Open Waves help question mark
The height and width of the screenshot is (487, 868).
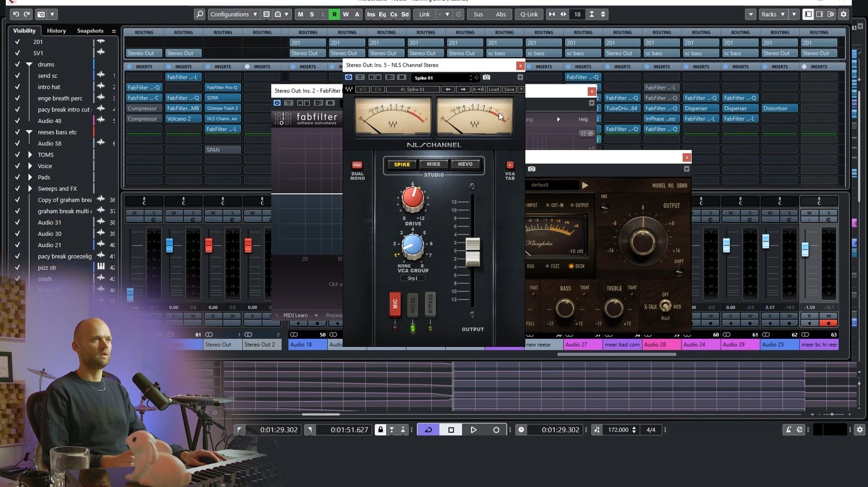[521, 89]
